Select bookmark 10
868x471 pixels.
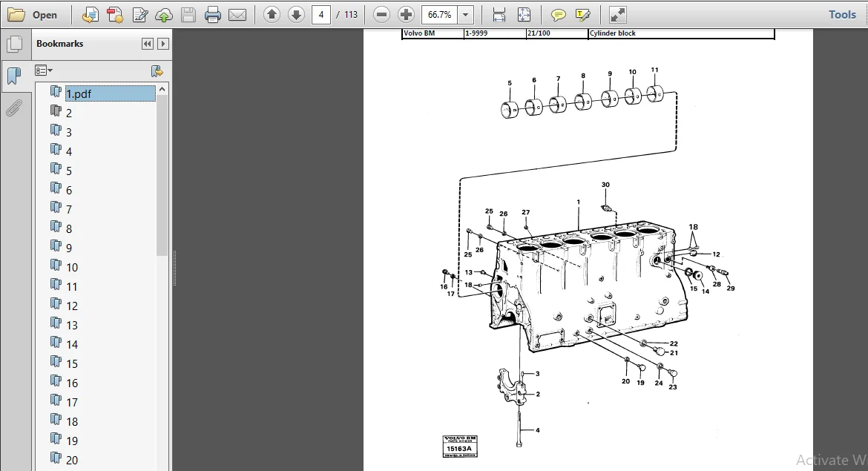(x=72, y=267)
